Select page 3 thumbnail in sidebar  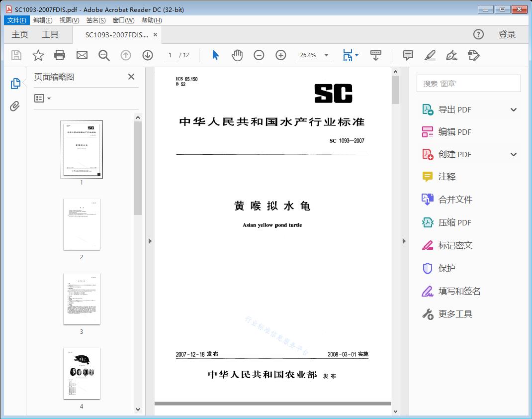coord(82,299)
